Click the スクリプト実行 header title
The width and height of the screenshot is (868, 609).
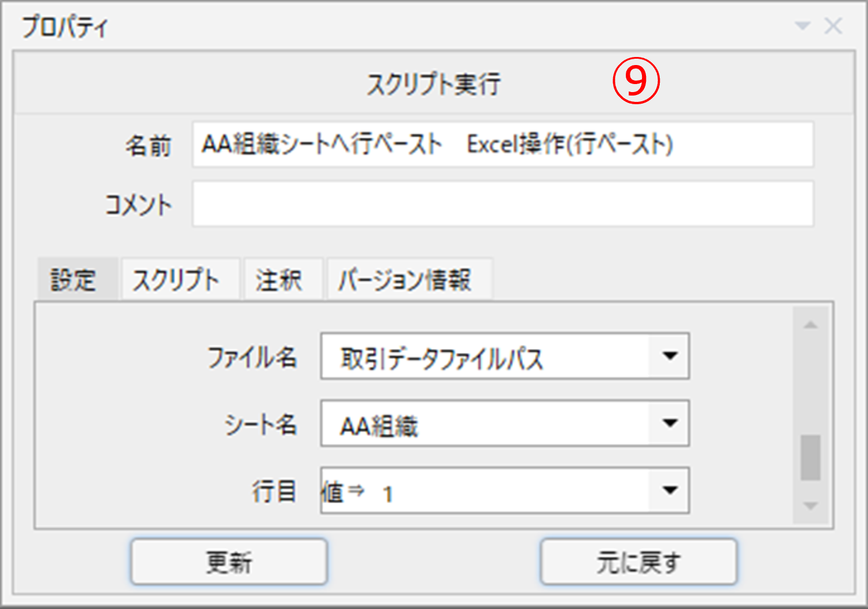[x=434, y=83]
